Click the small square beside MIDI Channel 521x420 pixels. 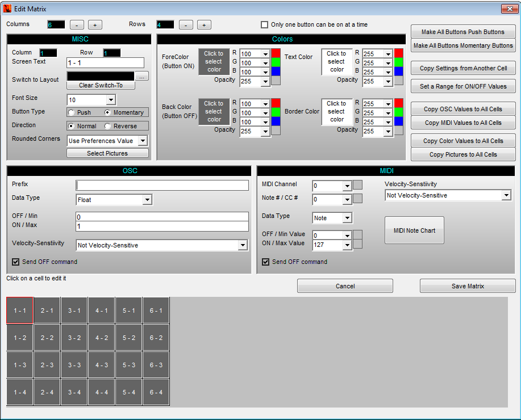[x=357, y=185]
